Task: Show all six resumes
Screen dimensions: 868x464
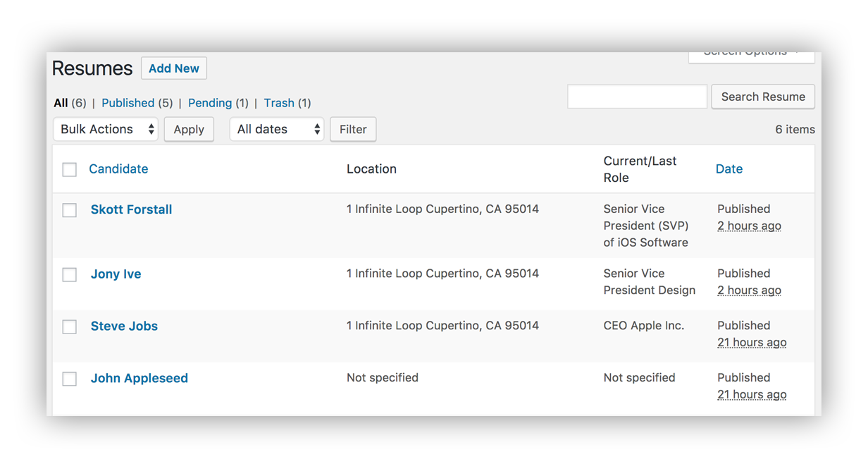Action: click(61, 103)
